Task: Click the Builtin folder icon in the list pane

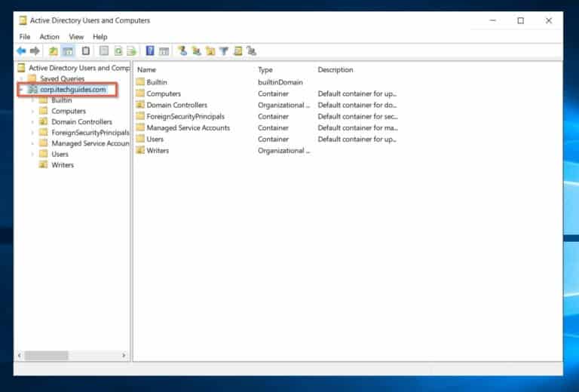Action: click(x=140, y=82)
